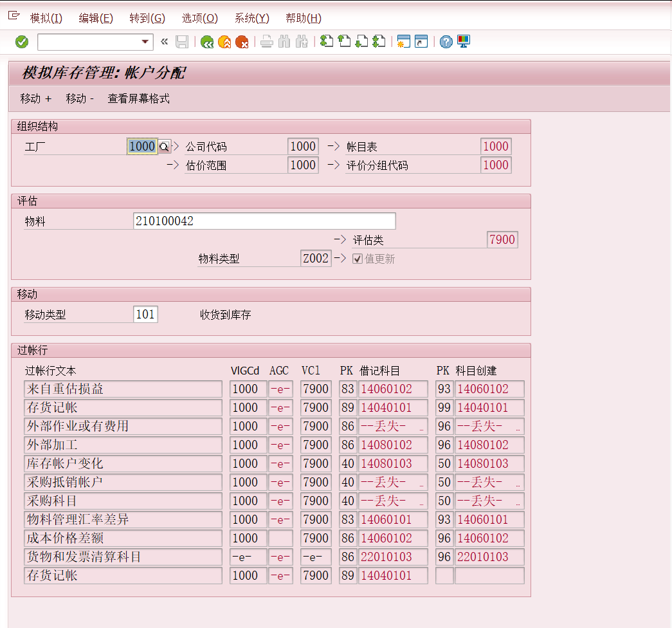Click the 查看屏幕格式 button

coord(138,98)
